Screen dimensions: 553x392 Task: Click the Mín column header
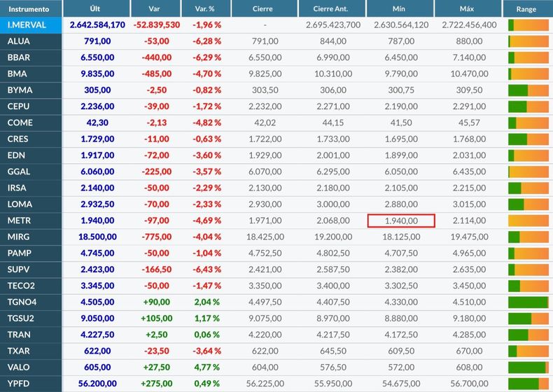pyautogui.click(x=400, y=9)
